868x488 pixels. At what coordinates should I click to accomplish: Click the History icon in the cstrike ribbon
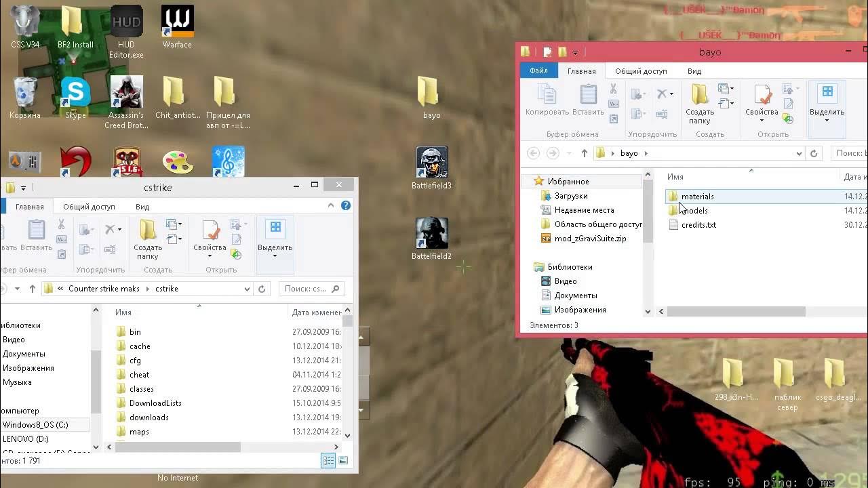coord(236,254)
